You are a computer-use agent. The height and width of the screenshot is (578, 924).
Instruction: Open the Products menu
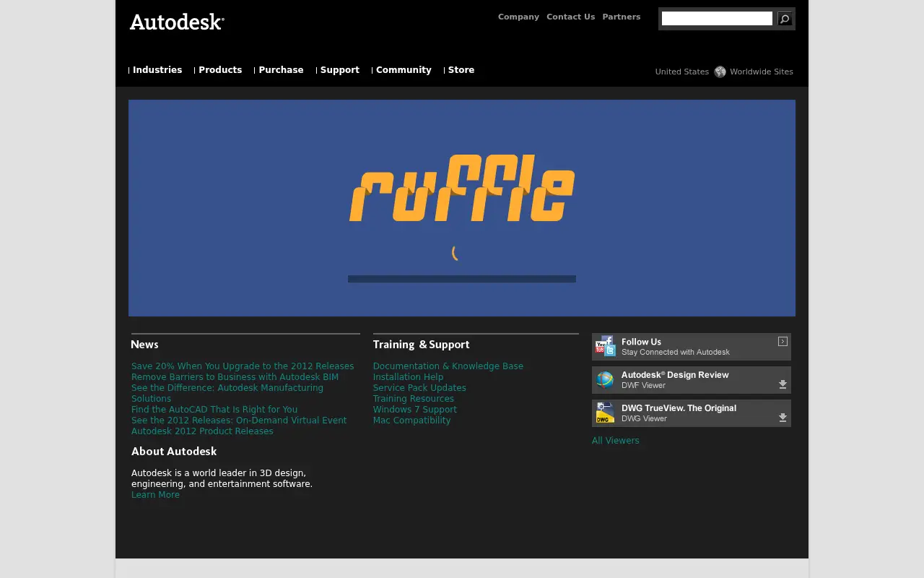click(220, 70)
